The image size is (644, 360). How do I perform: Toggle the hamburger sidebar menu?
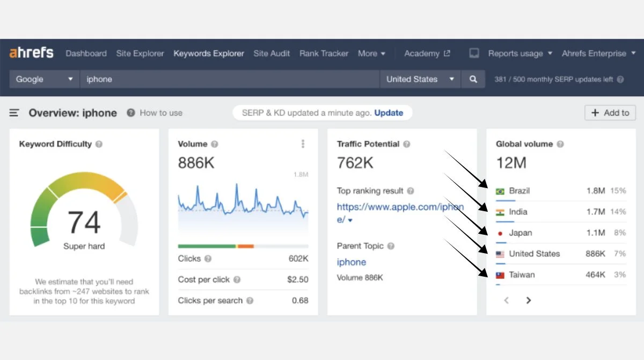(x=14, y=113)
